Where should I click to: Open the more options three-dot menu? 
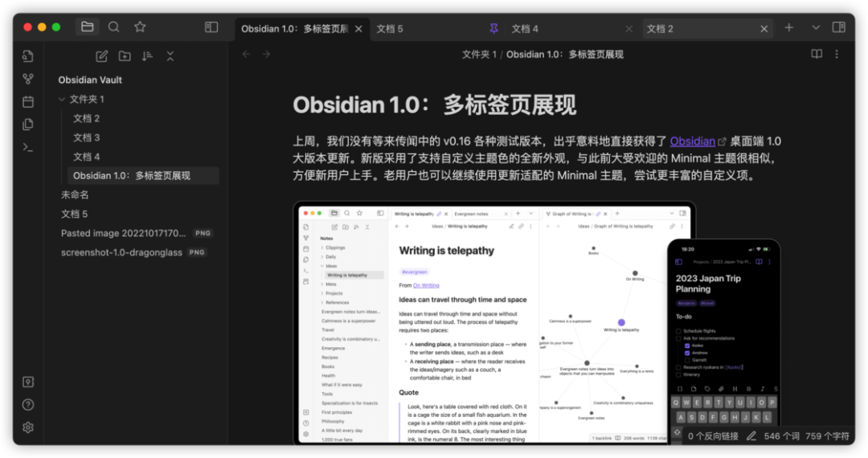pyautogui.click(x=837, y=54)
